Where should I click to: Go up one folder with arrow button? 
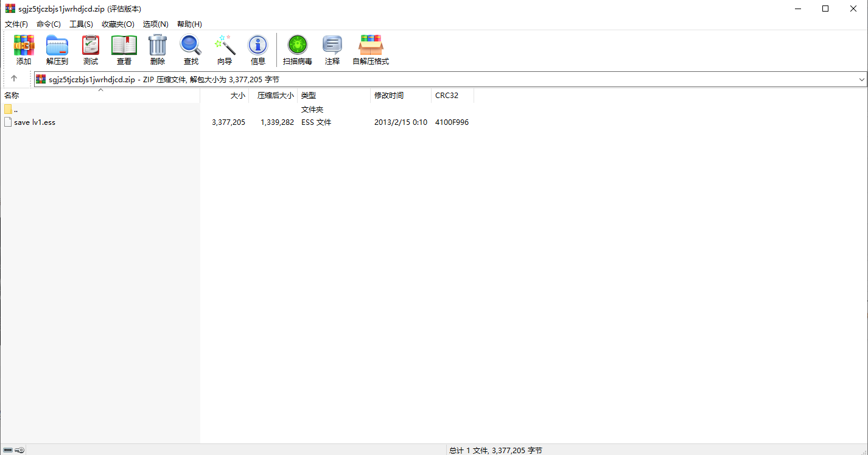14,79
